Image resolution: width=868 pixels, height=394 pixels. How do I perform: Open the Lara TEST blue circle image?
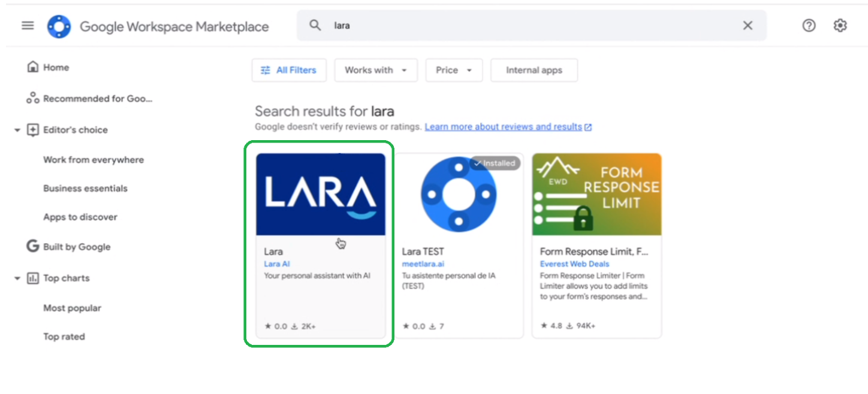459,194
